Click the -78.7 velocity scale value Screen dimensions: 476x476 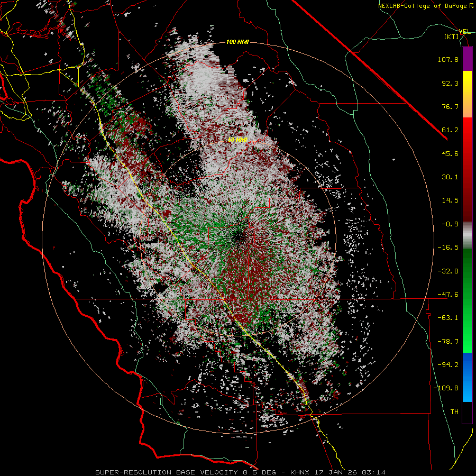pos(448,342)
